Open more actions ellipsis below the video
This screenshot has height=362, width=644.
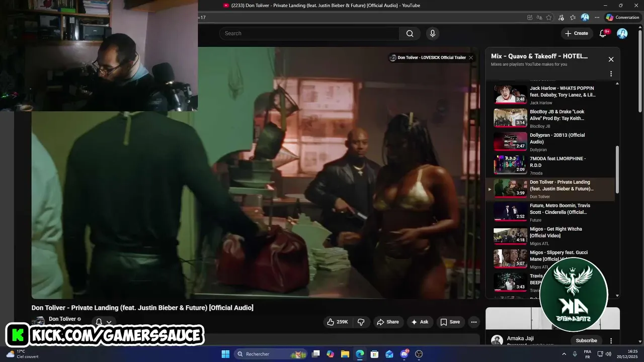click(473, 322)
